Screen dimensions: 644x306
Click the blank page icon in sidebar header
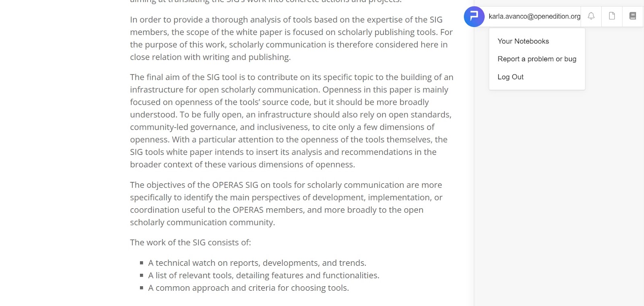(x=612, y=17)
